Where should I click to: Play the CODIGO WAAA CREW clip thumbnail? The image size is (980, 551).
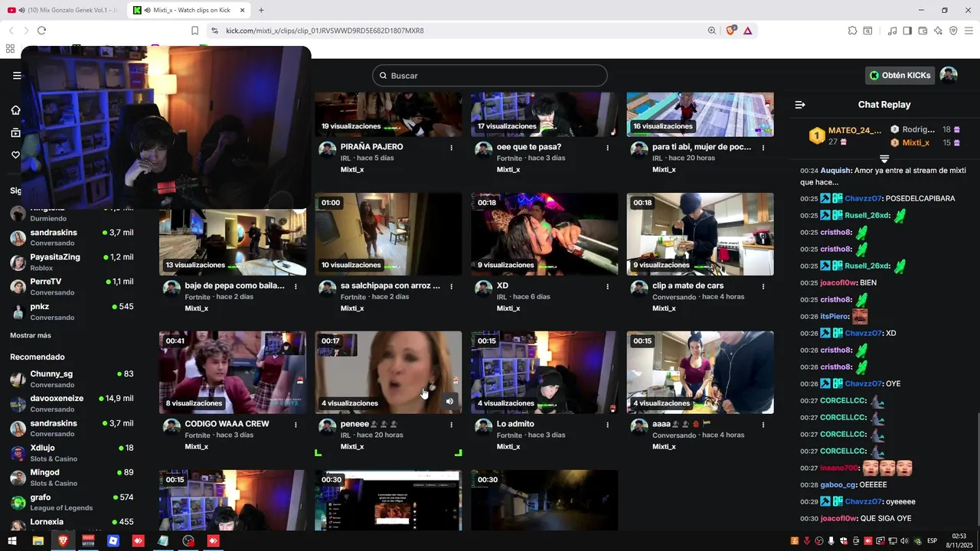(x=233, y=373)
